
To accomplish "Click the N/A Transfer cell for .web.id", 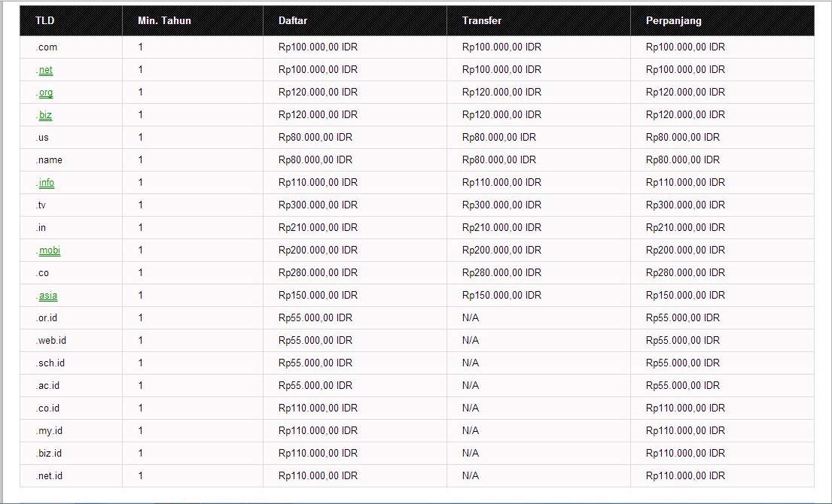I will click(470, 341).
